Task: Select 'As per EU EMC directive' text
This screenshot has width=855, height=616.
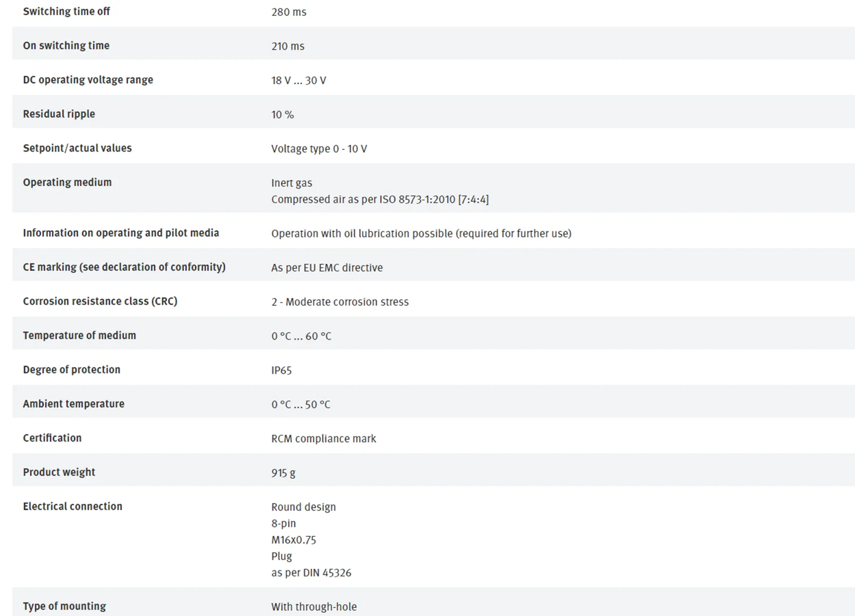Action: coord(327,268)
